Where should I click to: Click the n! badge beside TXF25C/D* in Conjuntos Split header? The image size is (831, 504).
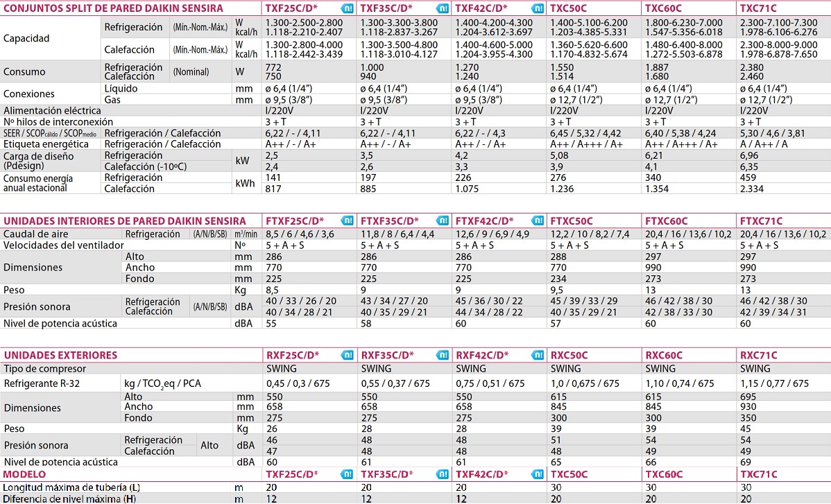pos(347,8)
